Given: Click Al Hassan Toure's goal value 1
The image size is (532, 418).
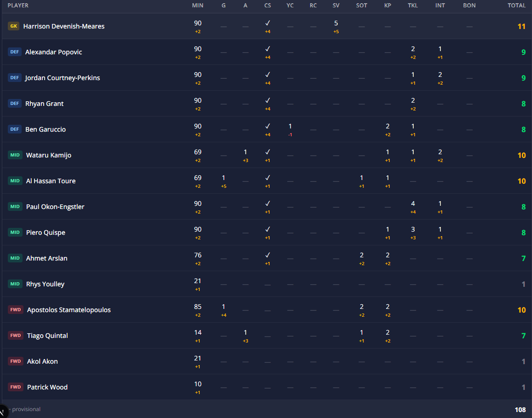Looking at the screenshot, I should 224,178.
